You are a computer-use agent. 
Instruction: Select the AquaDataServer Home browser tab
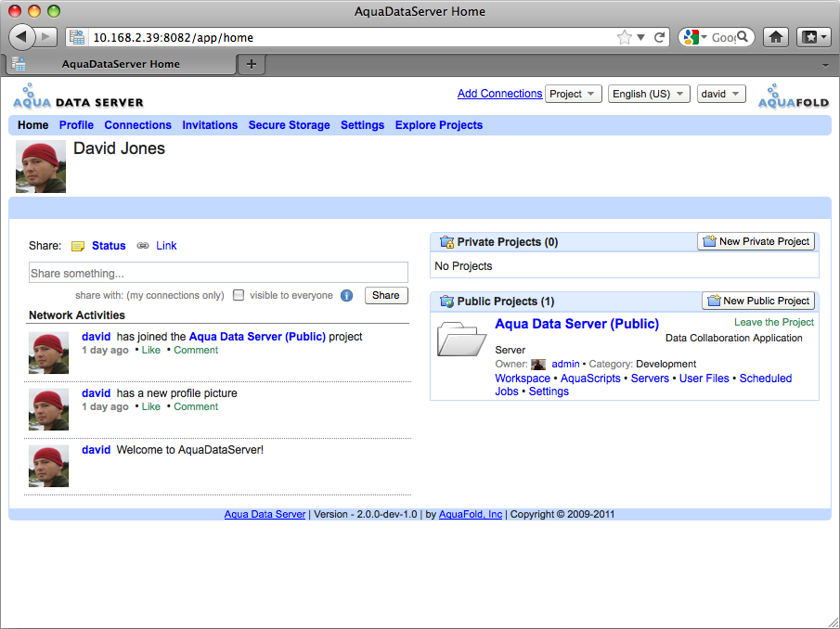coord(121,64)
